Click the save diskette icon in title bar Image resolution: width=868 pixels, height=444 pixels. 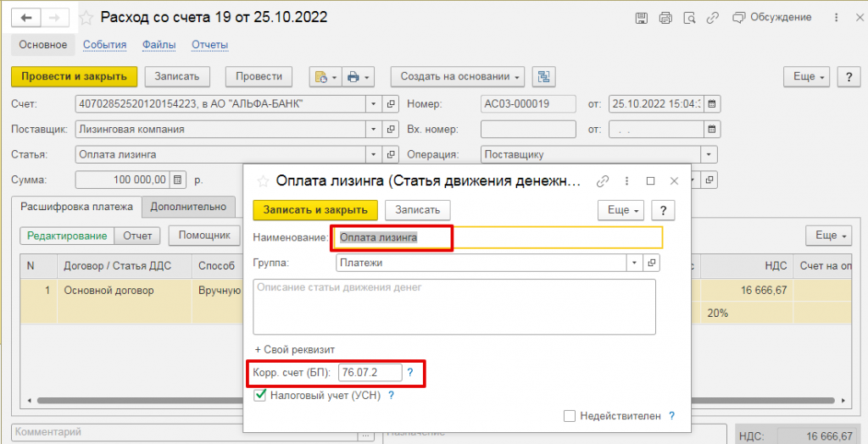coord(641,19)
